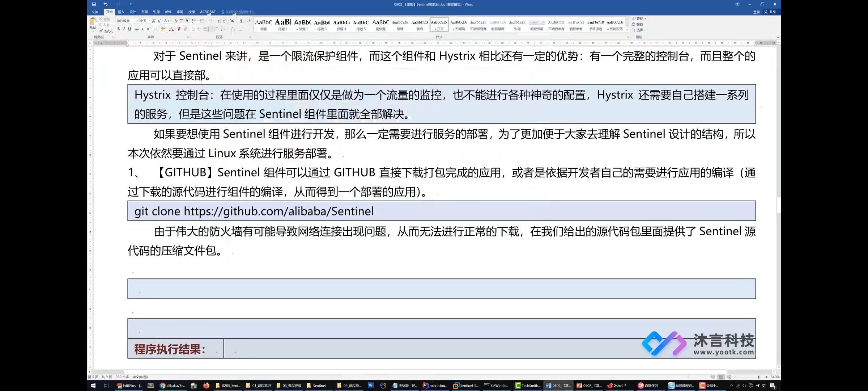Switch to the 插入 ribbon tab

pyautogui.click(x=121, y=12)
